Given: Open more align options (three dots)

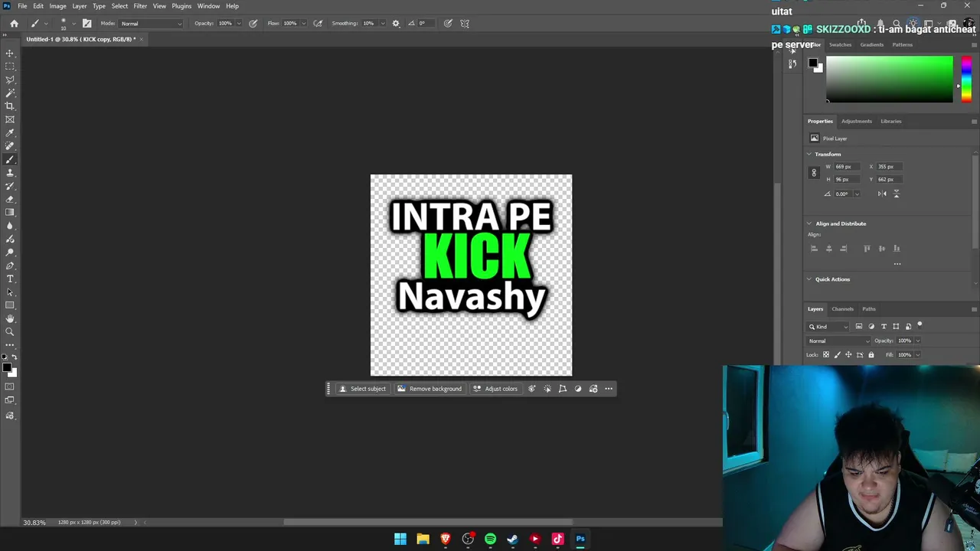Looking at the screenshot, I should coord(897,264).
